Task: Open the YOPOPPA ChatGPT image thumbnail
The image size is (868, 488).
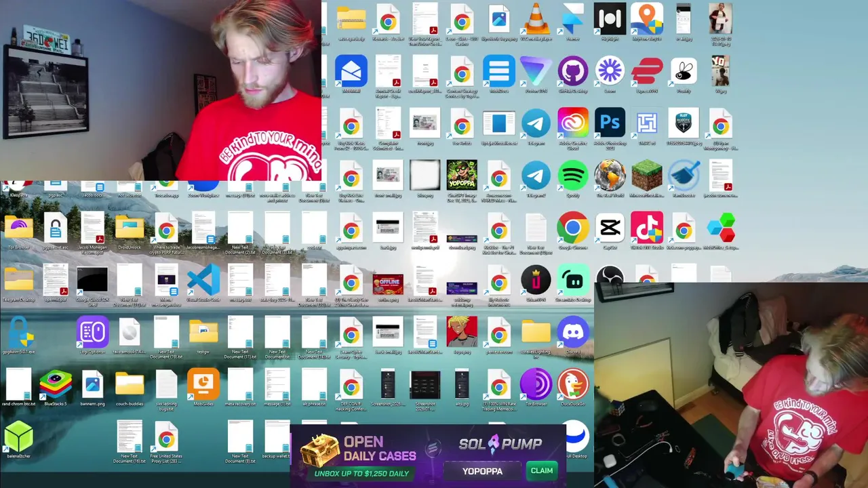Action: [462, 176]
